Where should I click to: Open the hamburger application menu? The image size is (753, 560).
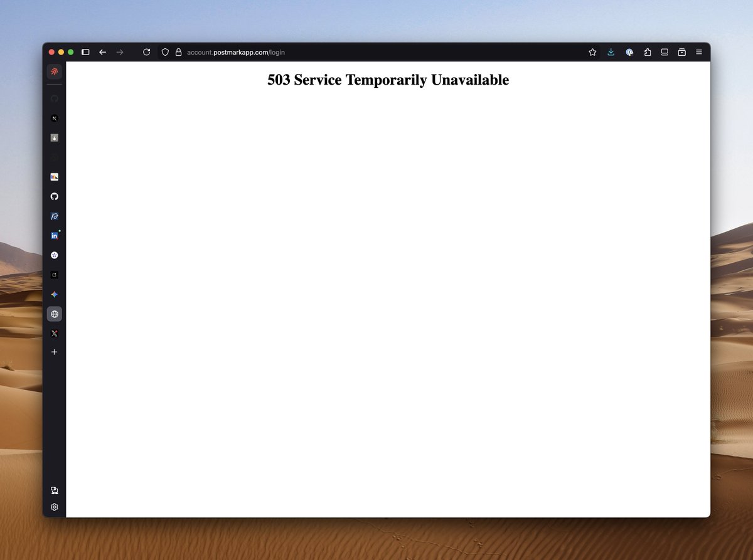pyautogui.click(x=699, y=53)
